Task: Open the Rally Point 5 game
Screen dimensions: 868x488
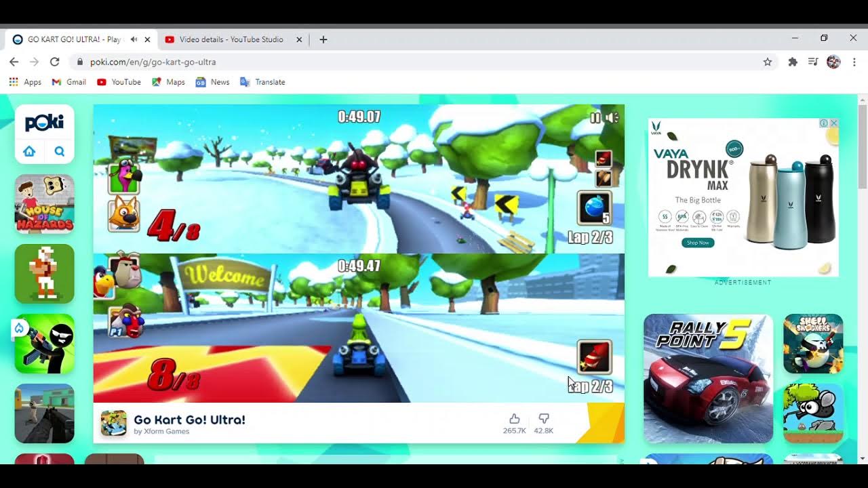Action: (x=708, y=378)
